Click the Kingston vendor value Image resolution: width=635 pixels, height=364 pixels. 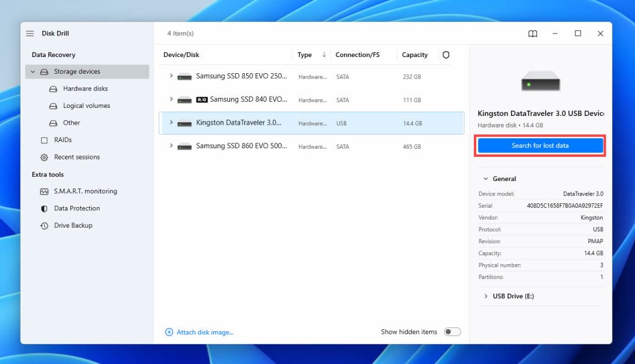pyautogui.click(x=592, y=218)
